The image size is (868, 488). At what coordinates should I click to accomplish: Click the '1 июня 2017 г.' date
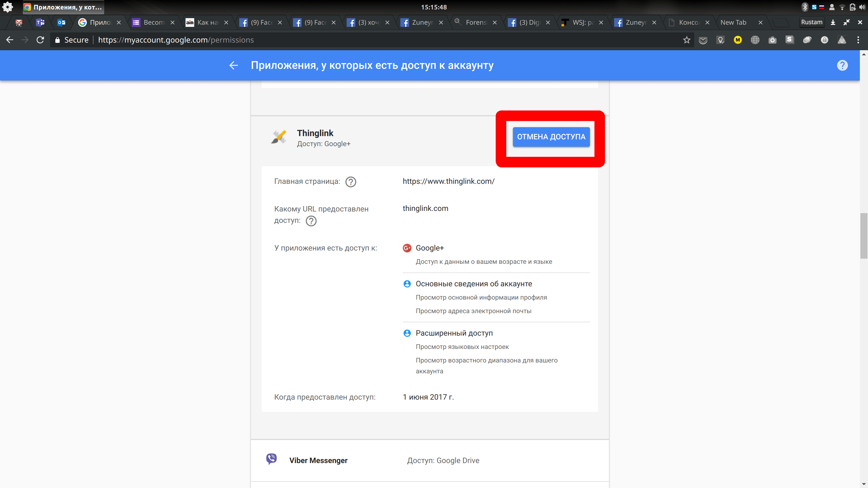click(x=428, y=397)
